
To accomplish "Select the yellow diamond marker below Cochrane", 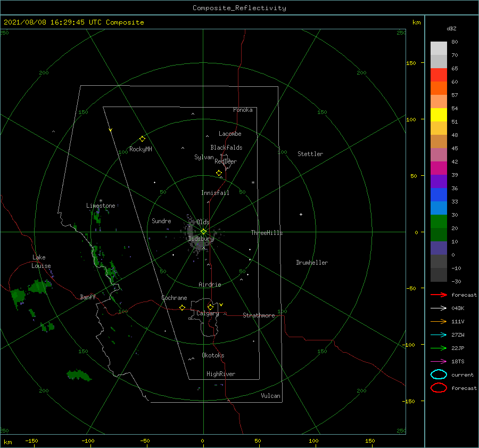I will point(183,307).
